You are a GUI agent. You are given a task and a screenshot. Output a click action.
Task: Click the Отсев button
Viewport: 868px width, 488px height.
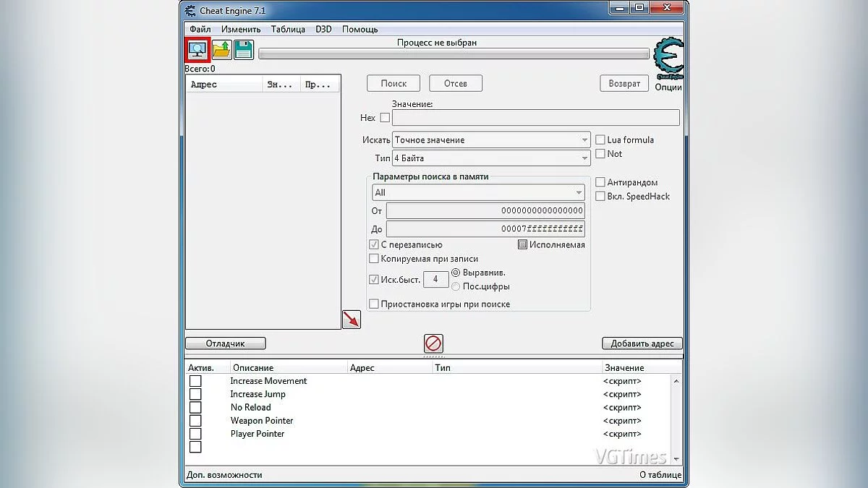(x=455, y=83)
